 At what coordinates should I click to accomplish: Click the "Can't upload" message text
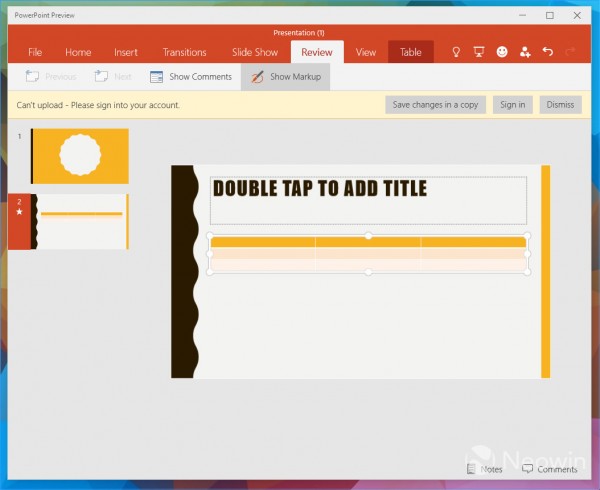(x=98, y=105)
